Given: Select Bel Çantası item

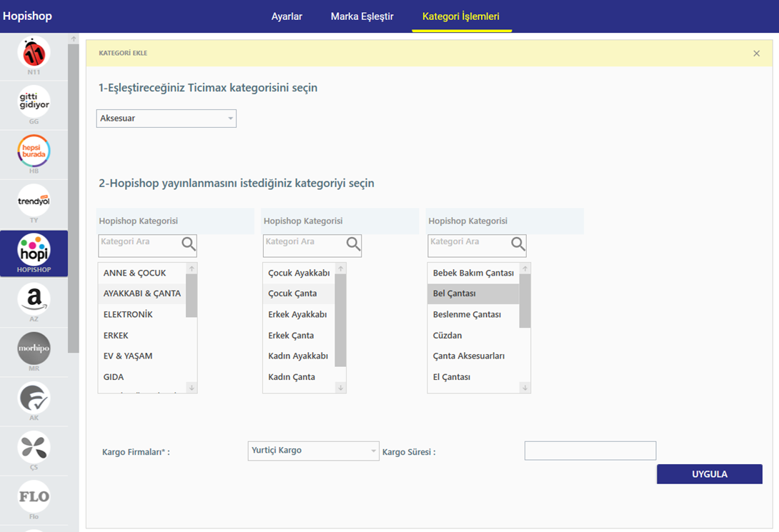Looking at the screenshot, I should coord(473,293).
